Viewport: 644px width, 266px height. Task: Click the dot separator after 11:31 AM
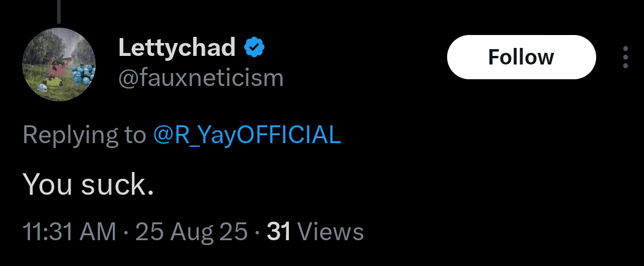(x=125, y=232)
